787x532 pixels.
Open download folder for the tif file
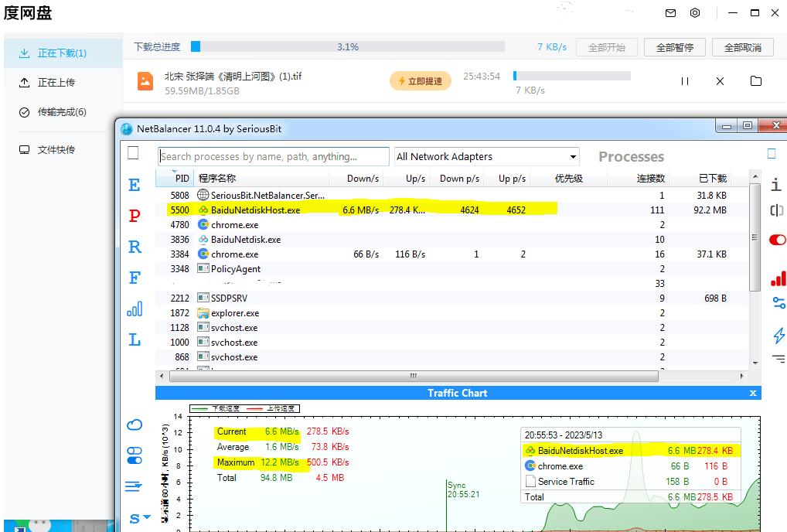coord(756,81)
